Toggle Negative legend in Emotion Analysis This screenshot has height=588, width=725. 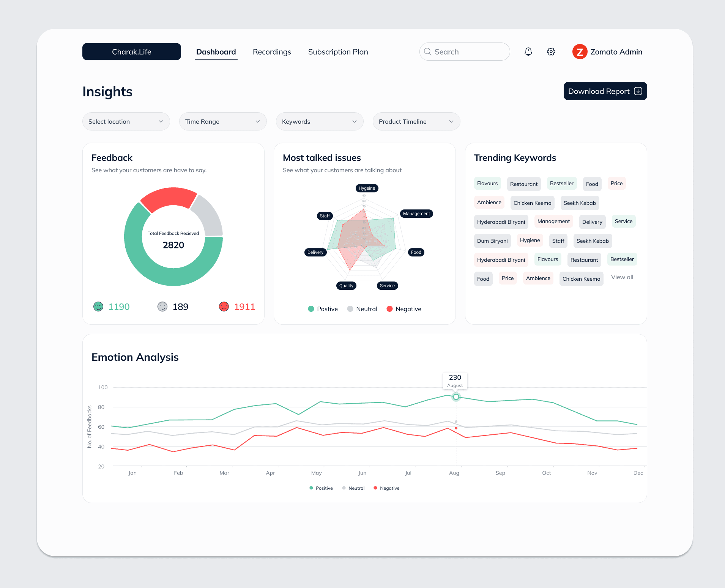click(386, 488)
